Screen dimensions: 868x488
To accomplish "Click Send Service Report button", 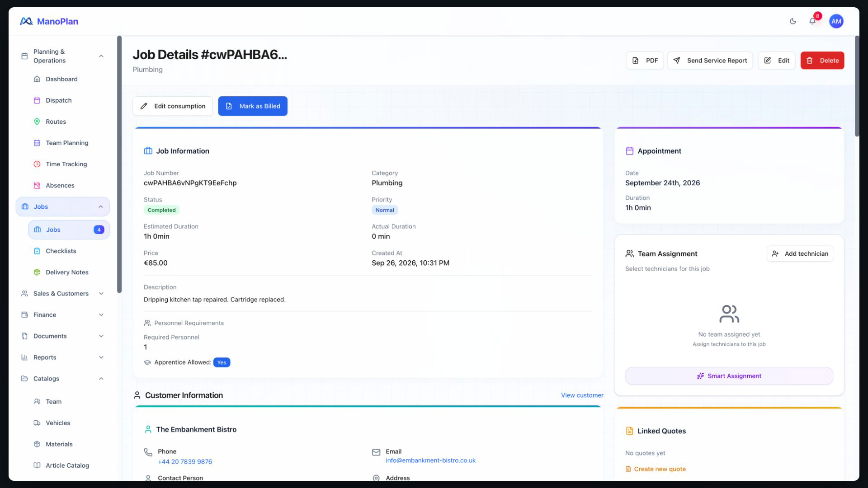I will pyautogui.click(x=710, y=61).
